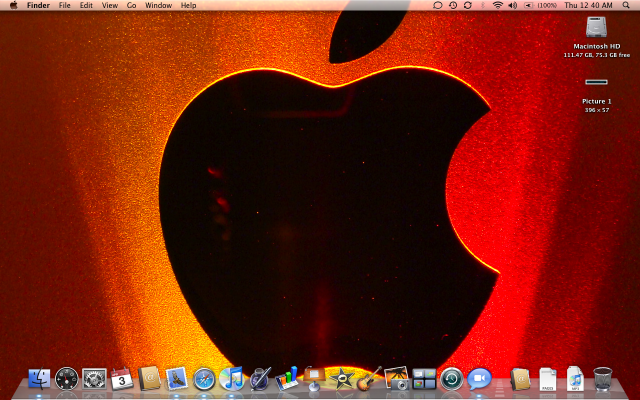The width and height of the screenshot is (640, 400).
Task: Open iChat video bubble icon in Dock
Action: coord(479,379)
